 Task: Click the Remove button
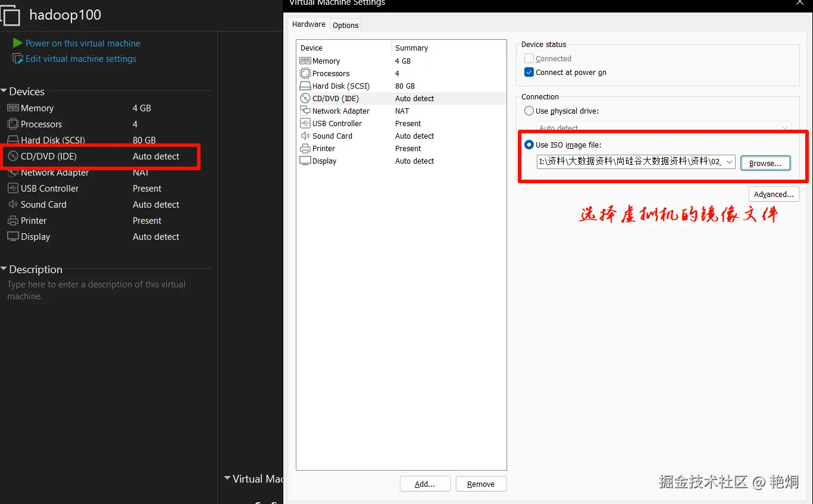(481, 484)
